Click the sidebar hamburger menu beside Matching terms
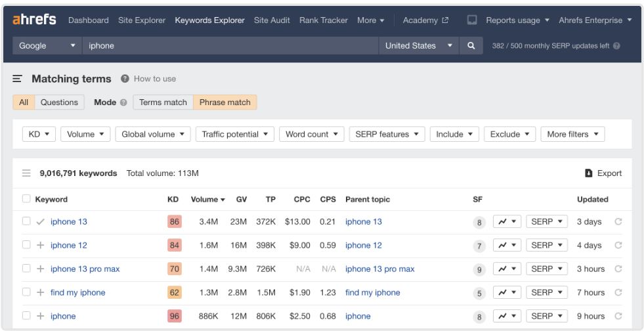This screenshot has height=331, width=644. coord(18,79)
